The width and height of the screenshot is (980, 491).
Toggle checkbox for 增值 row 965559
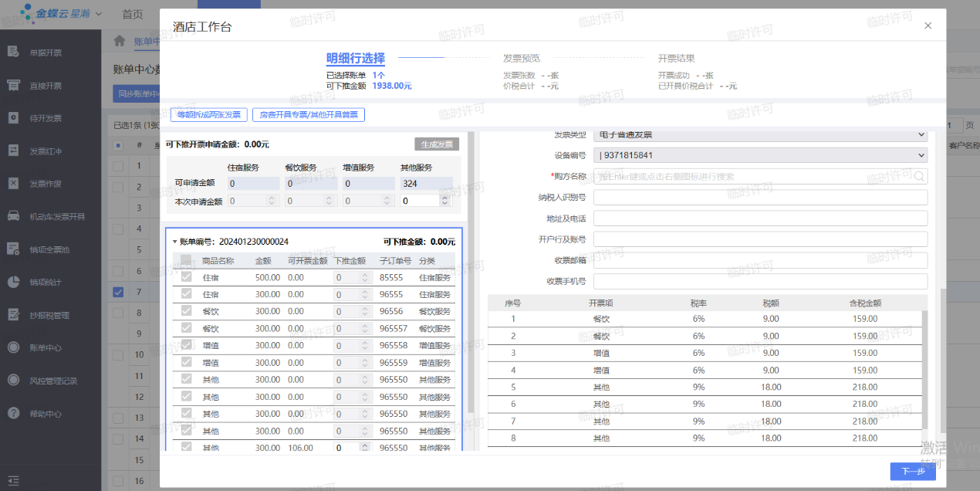(x=186, y=361)
